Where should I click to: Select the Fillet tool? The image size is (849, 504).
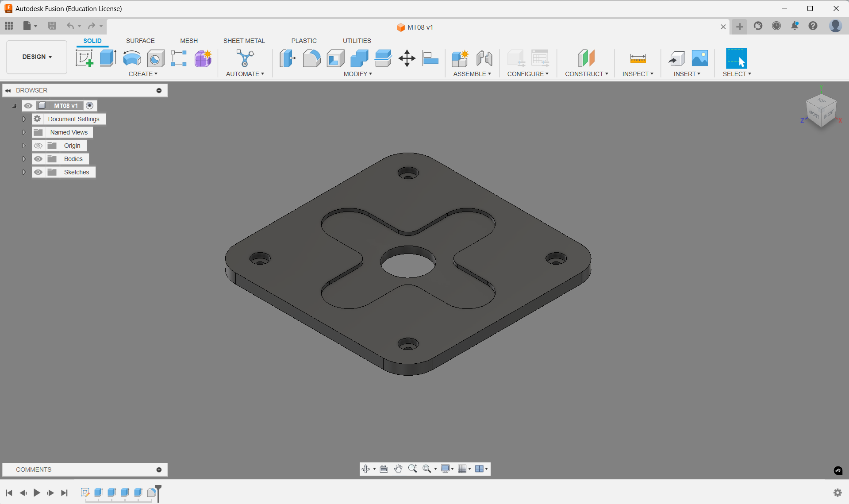(311, 58)
